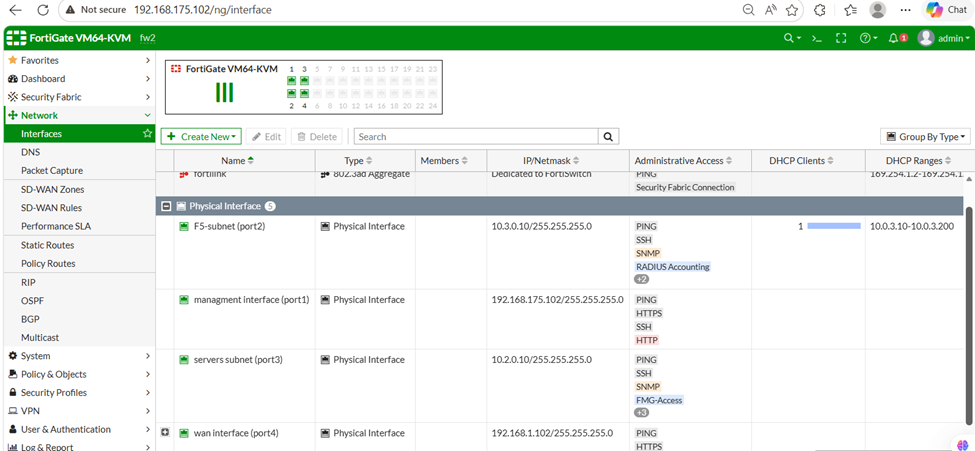Collapse the Physical Interface group

click(x=166, y=206)
